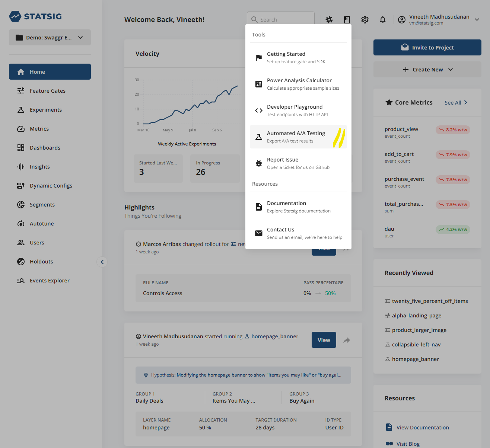Click Started Last Week card
This screenshot has width=490, height=448.
pyautogui.click(x=158, y=169)
